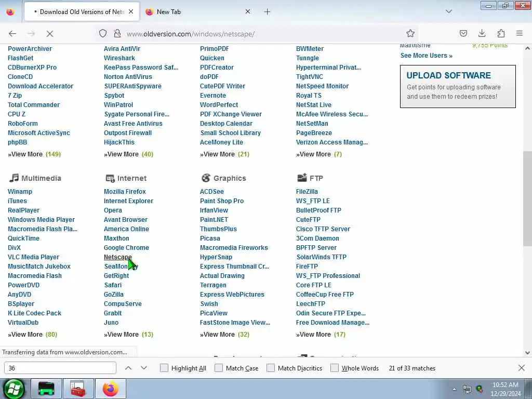Open the Mozilla Firefox link

coord(125,192)
